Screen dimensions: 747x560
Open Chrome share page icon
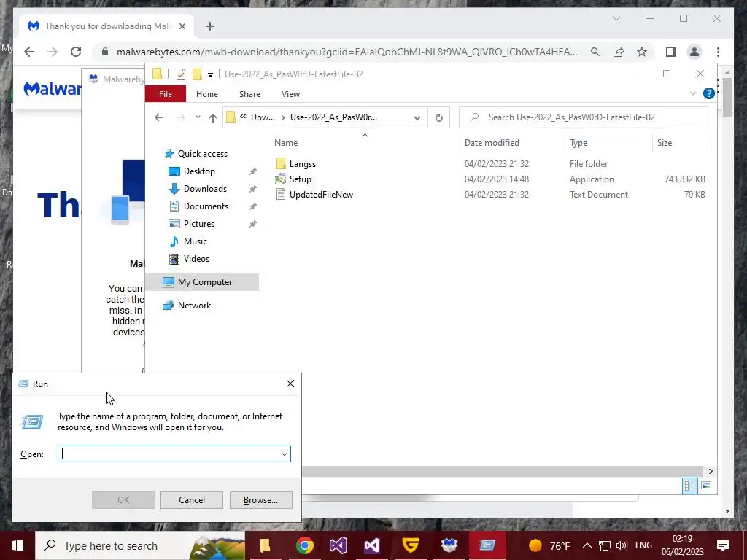(619, 52)
